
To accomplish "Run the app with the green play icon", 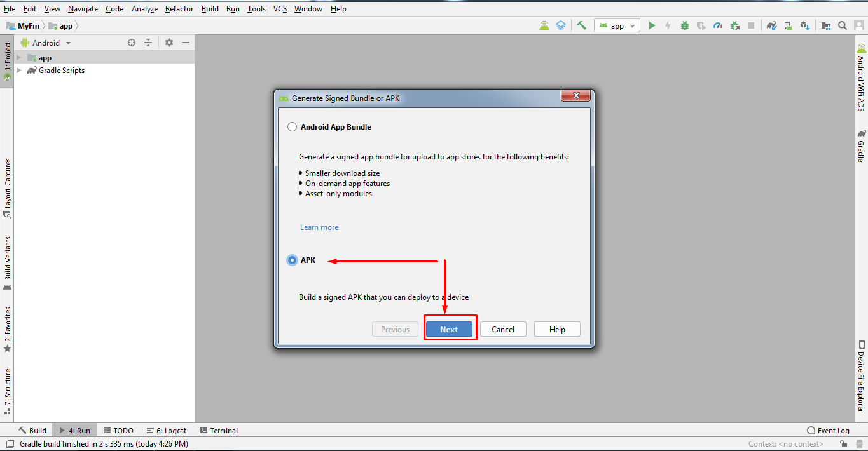I will click(x=652, y=26).
